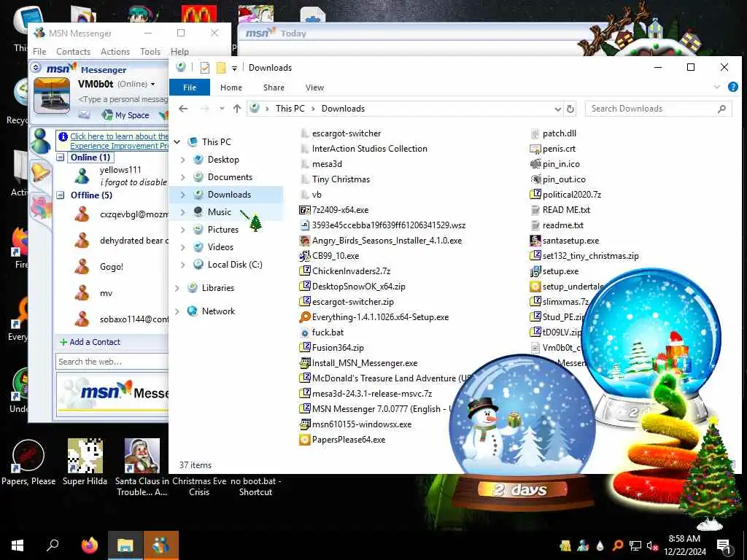Select the fuck.bat gear icon

tap(304, 332)
